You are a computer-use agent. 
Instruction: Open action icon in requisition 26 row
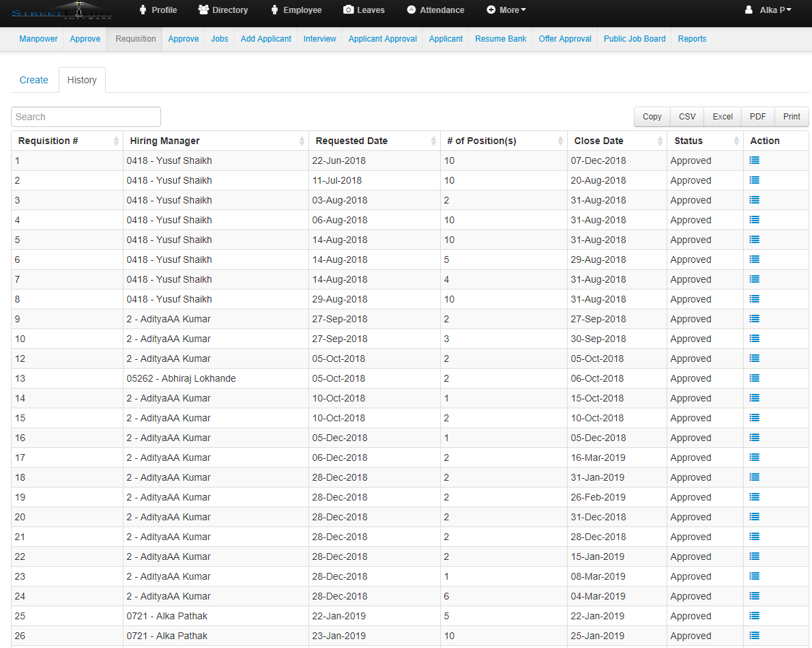754,636
